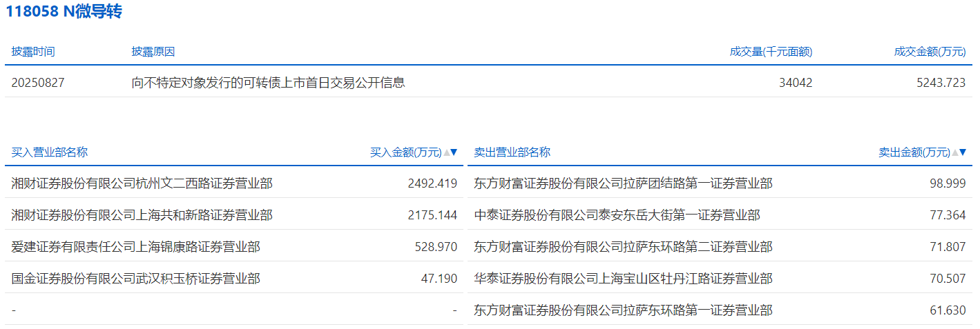Sort sell amount ascending with up arrow

coord(954,152)
